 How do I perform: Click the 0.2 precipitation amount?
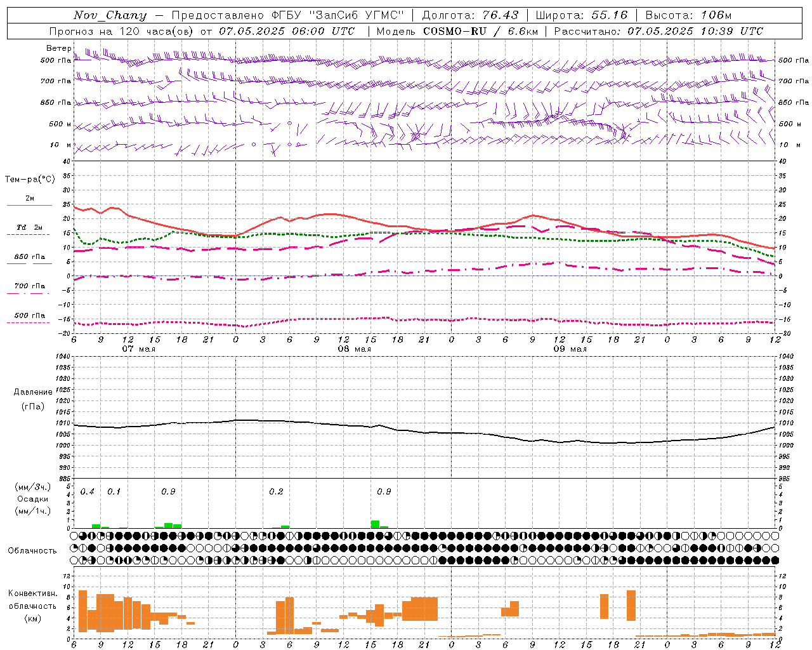[x=276, y=492]
